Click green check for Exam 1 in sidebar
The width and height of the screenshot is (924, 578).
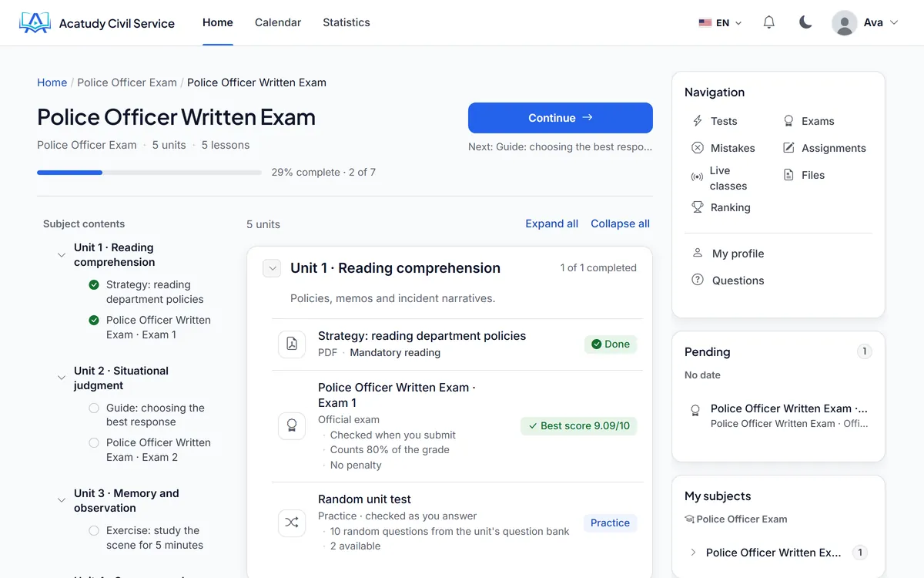coord(94,320)
